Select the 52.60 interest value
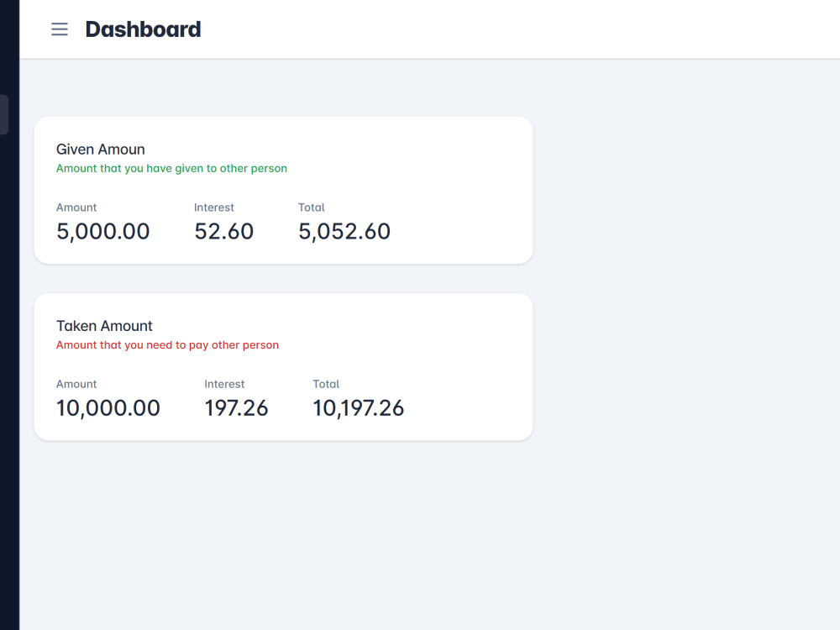This screenshot has width=840, height=630. [x=223, y=231]
